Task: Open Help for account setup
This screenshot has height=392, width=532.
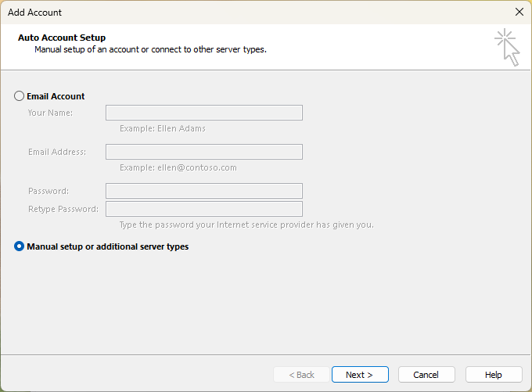Action: pyautogui.click(x=494, y=375)
